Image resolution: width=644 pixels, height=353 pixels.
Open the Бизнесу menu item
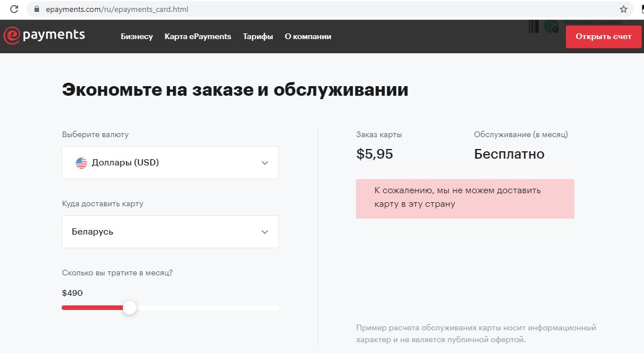pyautogui.click(x=136, y=36)
